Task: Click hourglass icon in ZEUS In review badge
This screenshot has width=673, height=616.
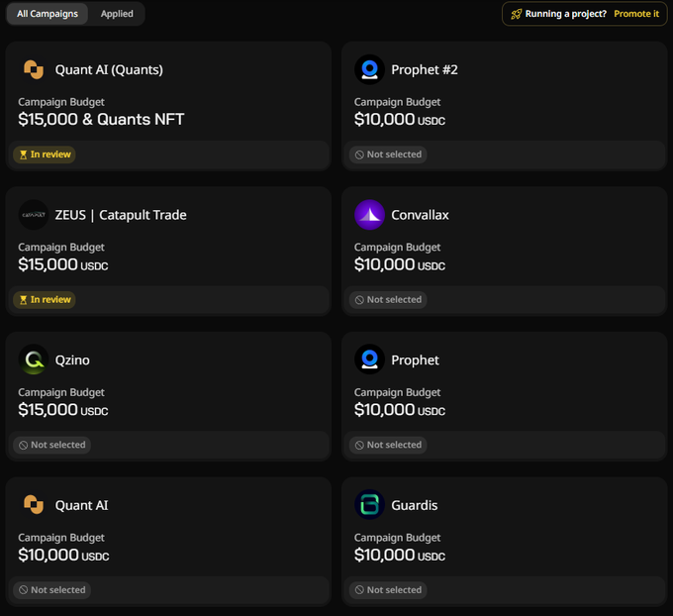Action: click(x=23, y=300)
